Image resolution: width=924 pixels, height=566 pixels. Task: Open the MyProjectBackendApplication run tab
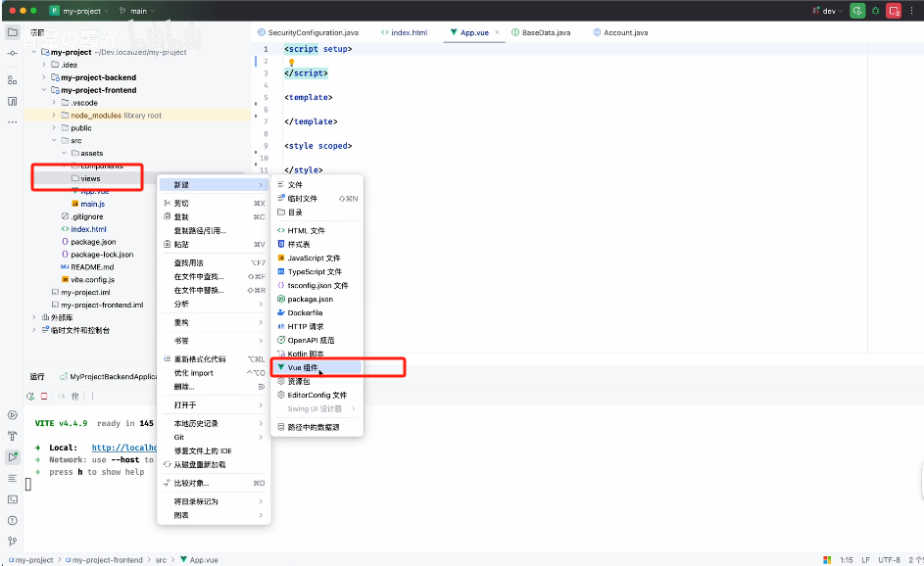108,377
